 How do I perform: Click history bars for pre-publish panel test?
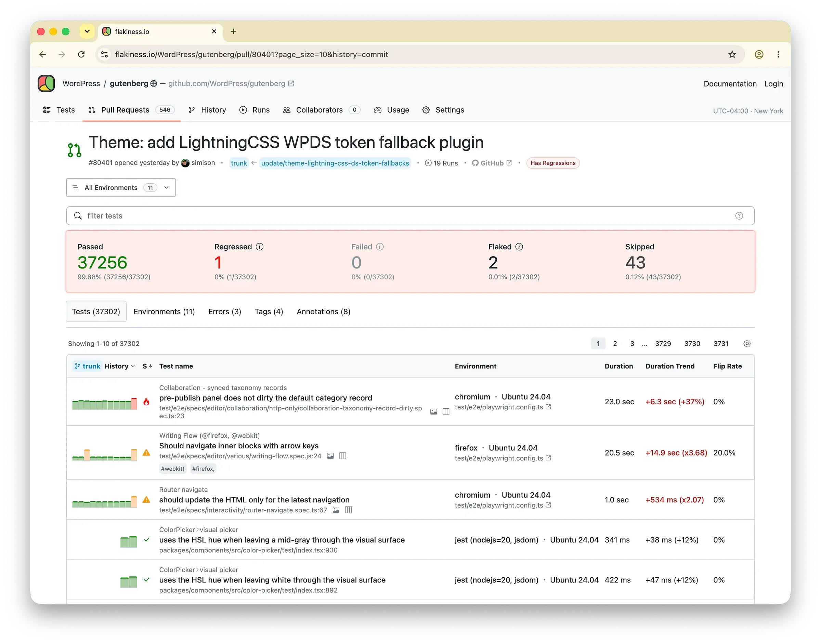104,404
